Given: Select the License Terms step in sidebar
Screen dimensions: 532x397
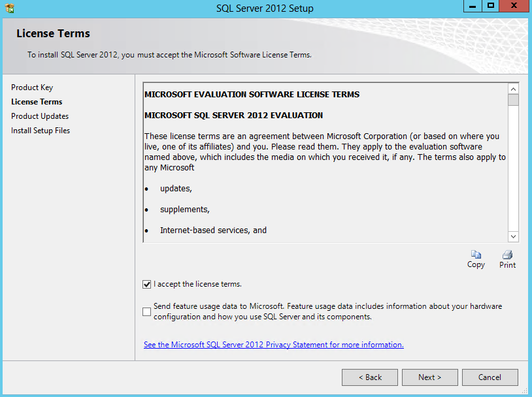Looking at the screenshot, I should (x=37, y=102).
